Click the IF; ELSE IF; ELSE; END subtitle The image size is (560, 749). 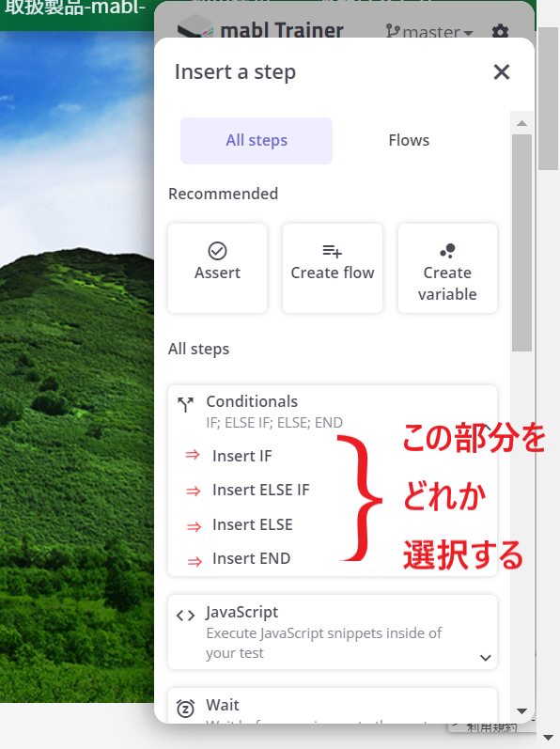pyautogui.click(x=274, y=423)
